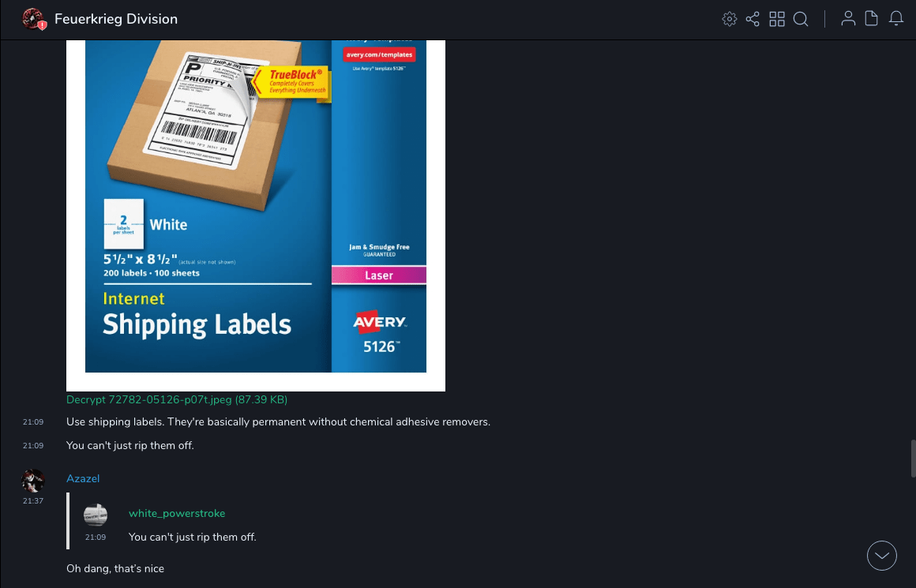Jump to bottom with the chevron button

pos(881,556)
